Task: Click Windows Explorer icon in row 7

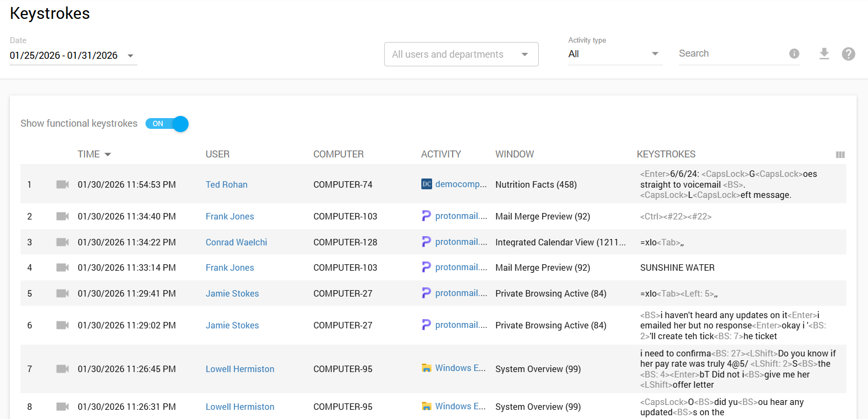Action: (426, 368)
